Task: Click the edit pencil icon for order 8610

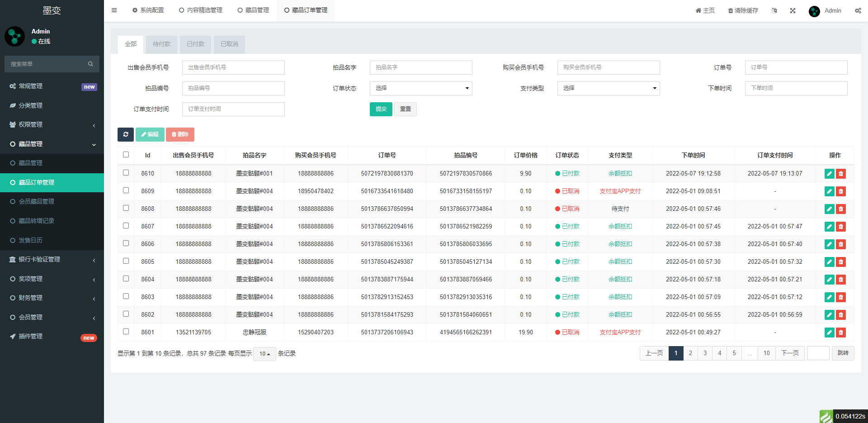Action: [829, 174]
